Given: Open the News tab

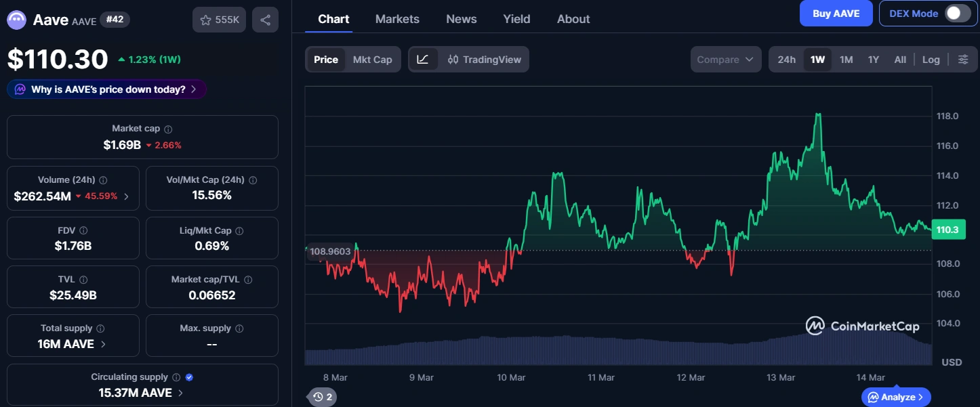Looking at the screenshot, I should 461,19.
